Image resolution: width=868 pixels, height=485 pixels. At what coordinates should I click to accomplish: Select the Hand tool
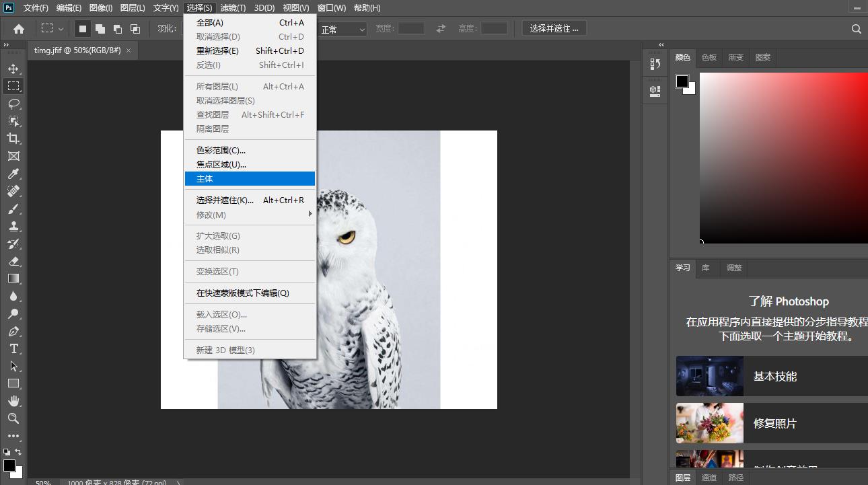click(15, 401)
